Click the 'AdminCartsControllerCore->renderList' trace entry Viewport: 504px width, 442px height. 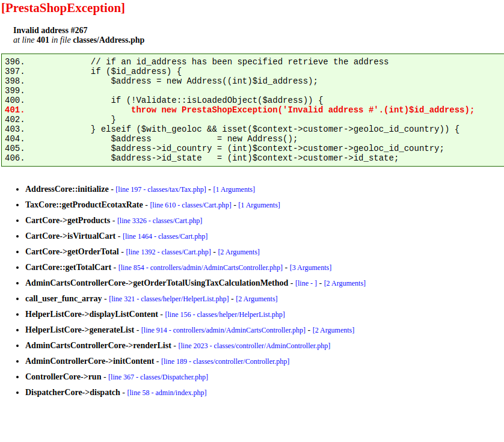pyautogui.click(x=99, y=346)
